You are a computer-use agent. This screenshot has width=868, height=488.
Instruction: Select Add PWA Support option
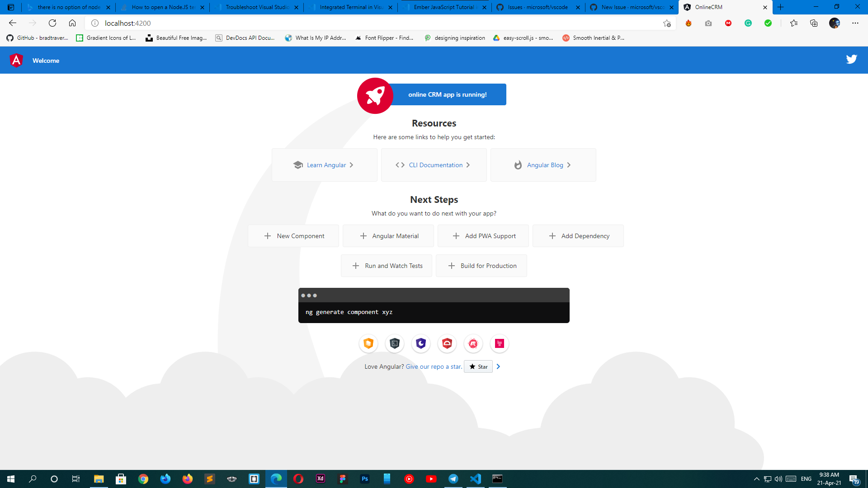483,236
